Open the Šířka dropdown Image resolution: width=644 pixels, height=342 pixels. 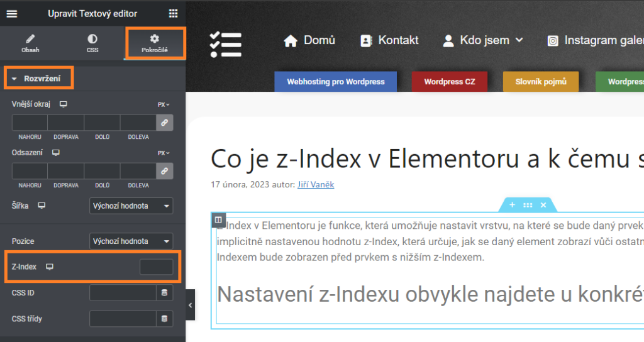[x=131, y=206]
